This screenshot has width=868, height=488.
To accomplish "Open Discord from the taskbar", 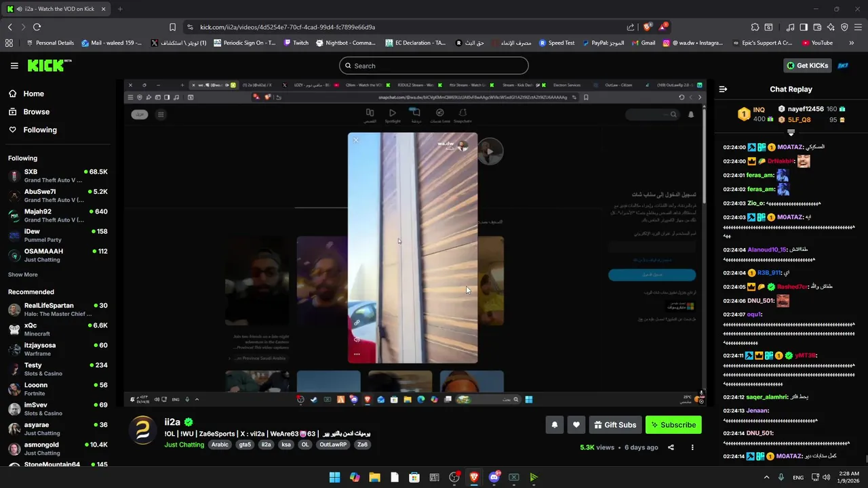I will [494, 477].
